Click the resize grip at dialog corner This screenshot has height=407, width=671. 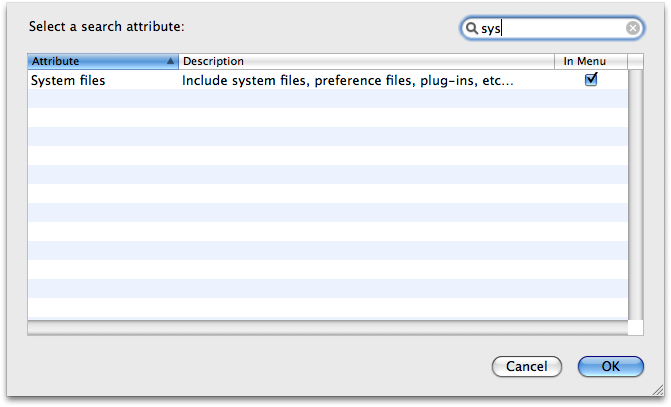tap(658, 389)
